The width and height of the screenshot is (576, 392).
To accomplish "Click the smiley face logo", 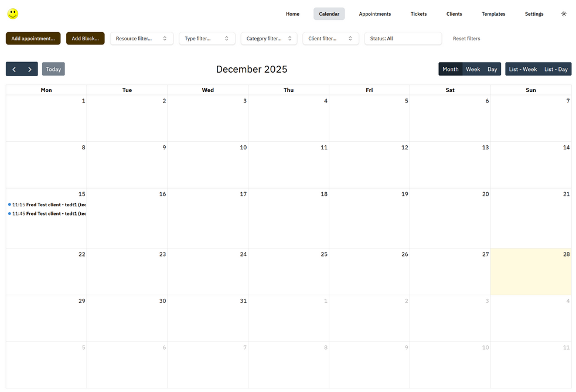I will [x=13, y=13].
